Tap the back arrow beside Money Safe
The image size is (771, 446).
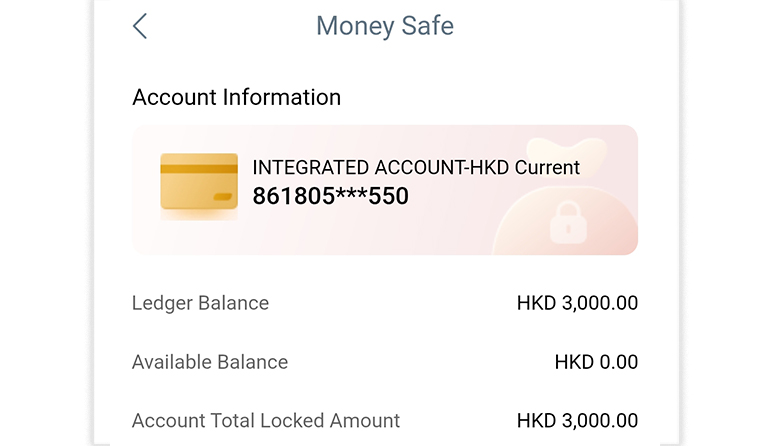click(x=140, y=26)
